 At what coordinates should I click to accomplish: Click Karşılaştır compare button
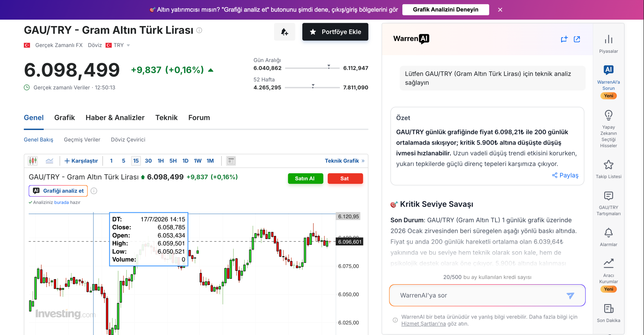[81, 161]
